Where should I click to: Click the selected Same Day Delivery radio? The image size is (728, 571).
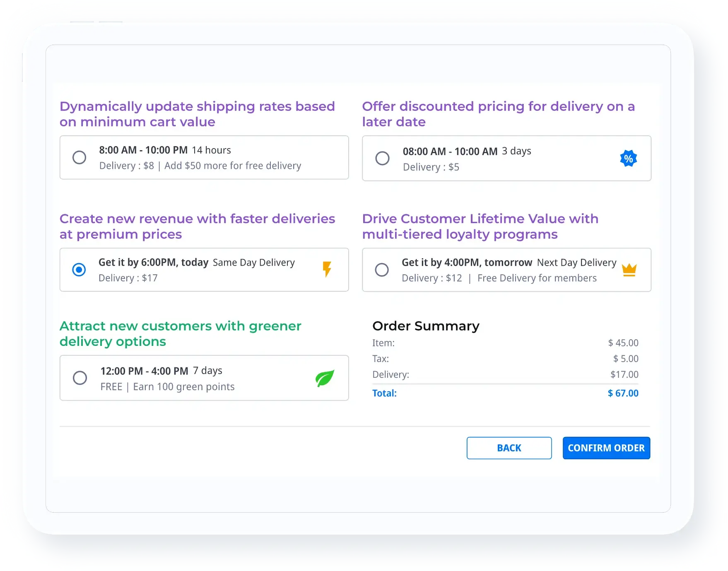80,269
